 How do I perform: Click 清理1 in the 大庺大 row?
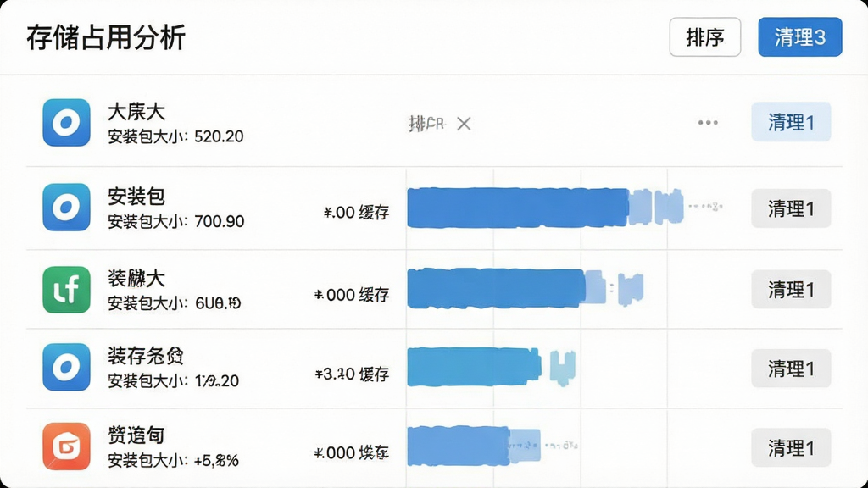791,122
